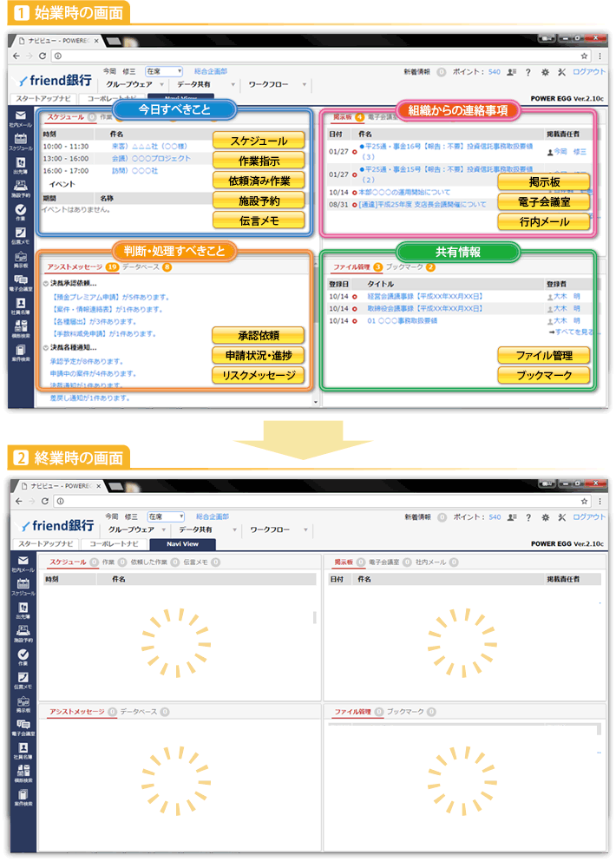616x868 pixels.
Task: Open settings gear icon in start-of-day screen
Action: tap(544, 72)
